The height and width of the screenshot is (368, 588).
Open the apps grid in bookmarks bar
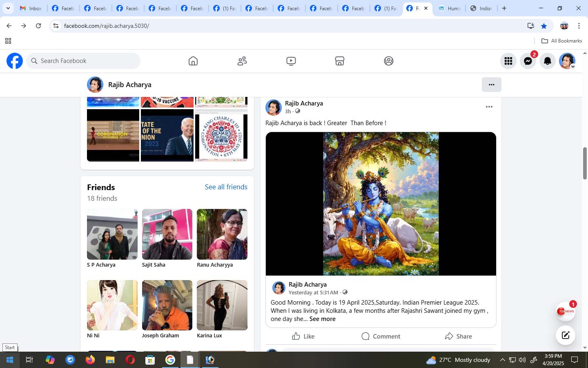[8, 41]
